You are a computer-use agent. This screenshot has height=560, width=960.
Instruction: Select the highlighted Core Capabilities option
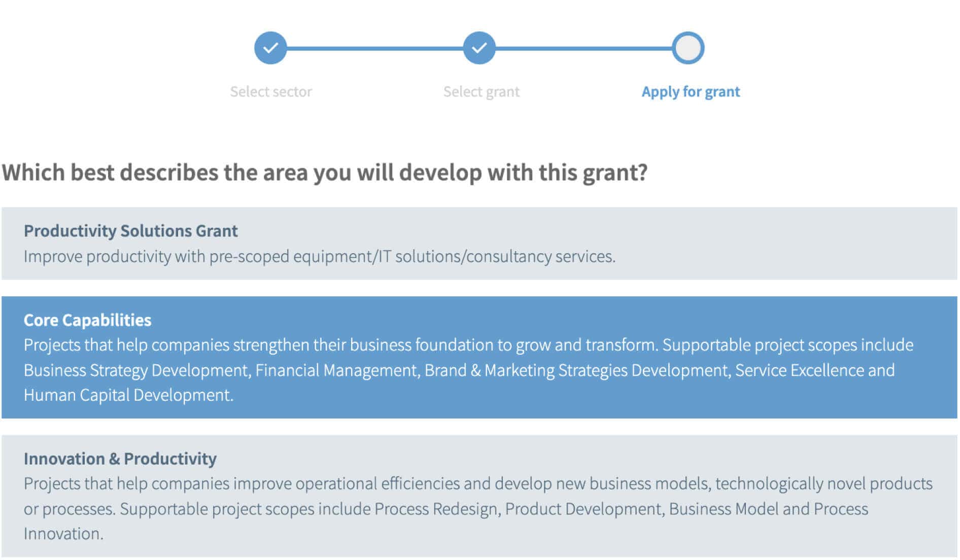click(479, 357)
